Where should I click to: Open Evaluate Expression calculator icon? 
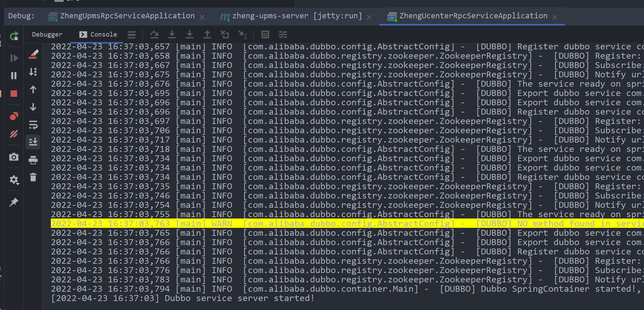click(x=265, y=35)
